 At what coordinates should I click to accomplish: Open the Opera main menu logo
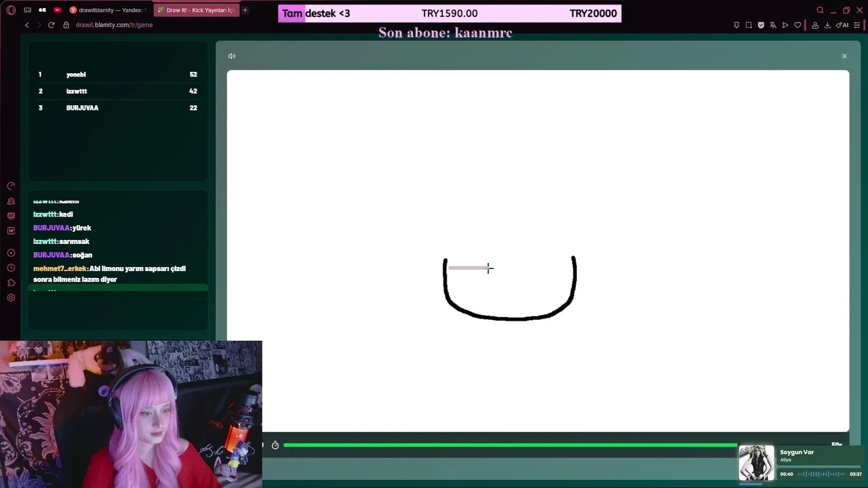pyautogui.click(x=11, y=10)
